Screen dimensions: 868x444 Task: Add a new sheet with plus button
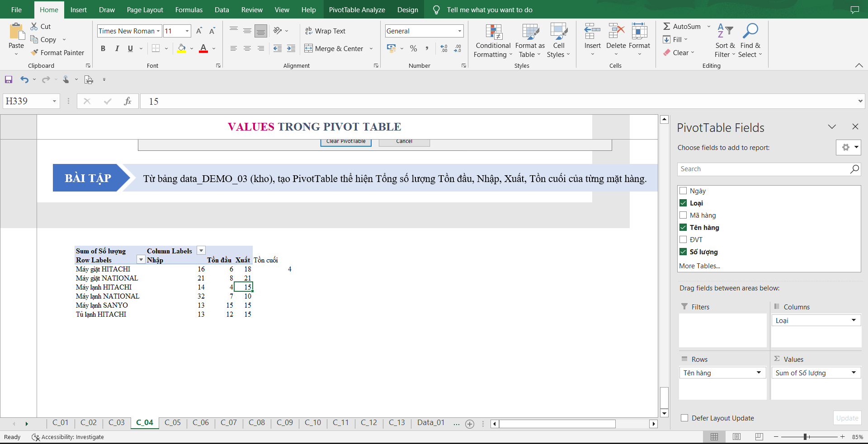pos(470,424)
